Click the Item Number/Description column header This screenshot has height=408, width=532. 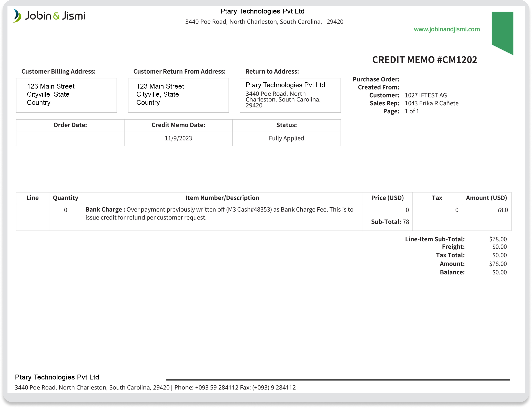coord(222,198)
